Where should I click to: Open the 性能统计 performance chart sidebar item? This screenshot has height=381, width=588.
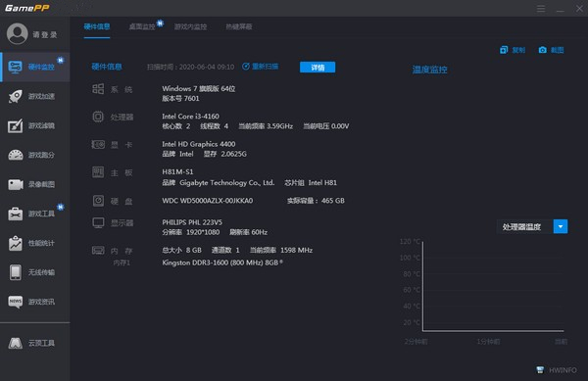[x=35, y=243]
